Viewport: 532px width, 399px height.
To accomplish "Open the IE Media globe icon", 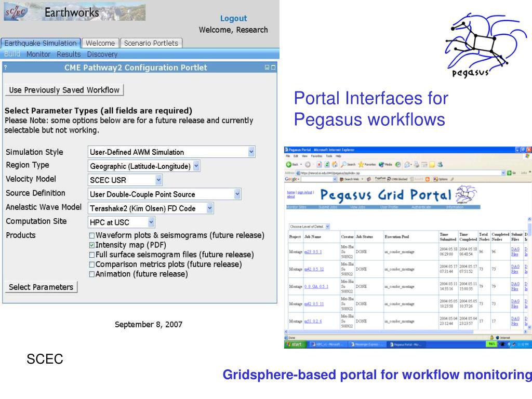I will [381, 165].
